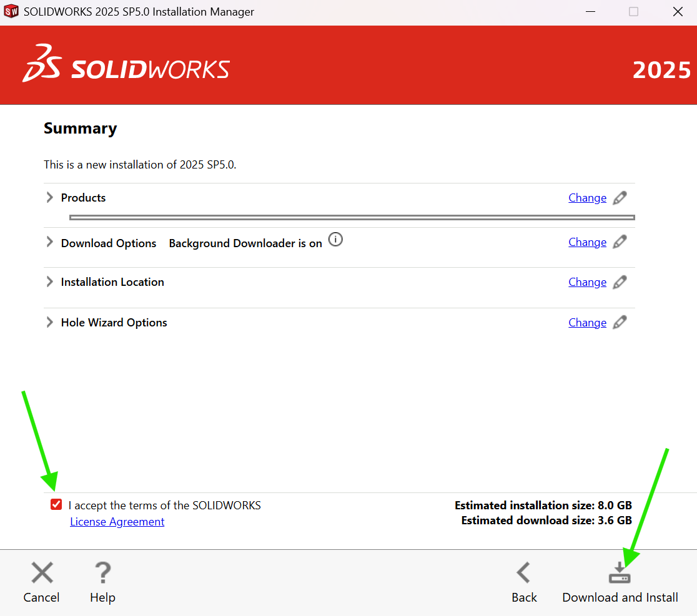Expand the Hole Wizard Options section
The image size is (697, 616).
pos(49,323)
